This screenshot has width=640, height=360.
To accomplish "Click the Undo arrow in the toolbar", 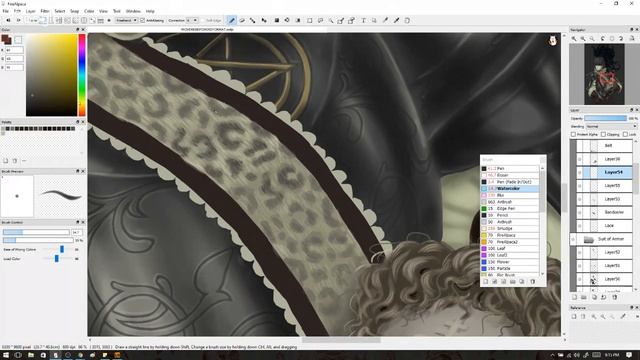I will coord(8,20).
